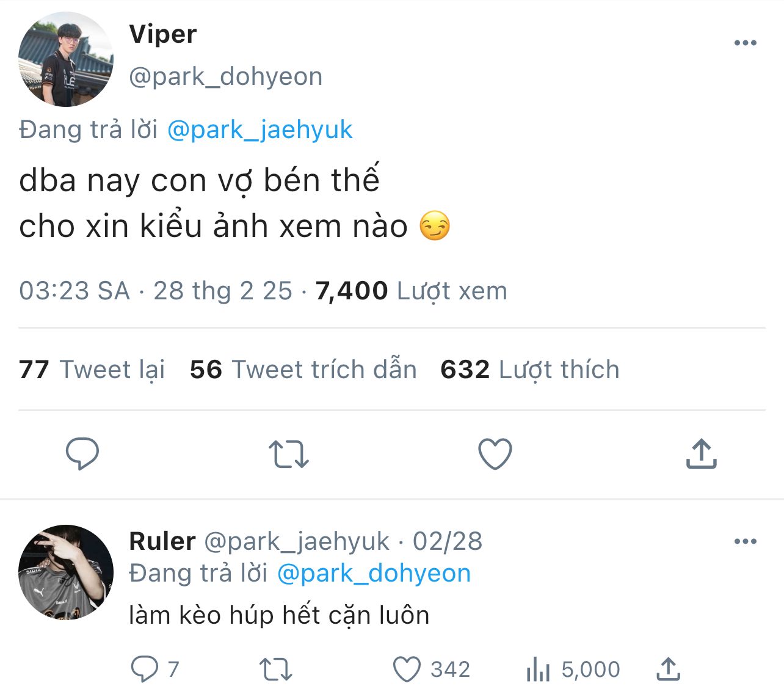The image size is (784, 694).
Task: Reply to Viper's main tweet
Action: tap(82, 453)
